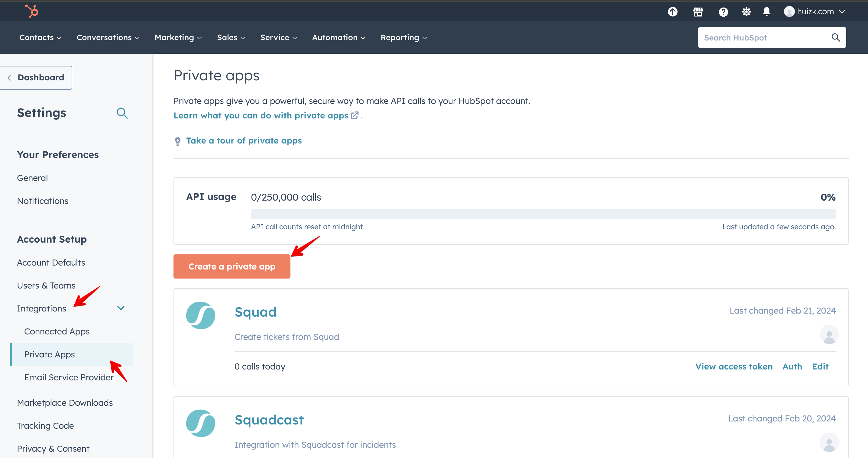Focus the Search HubSpot field
868x458 pixels.
coord(772,37)
